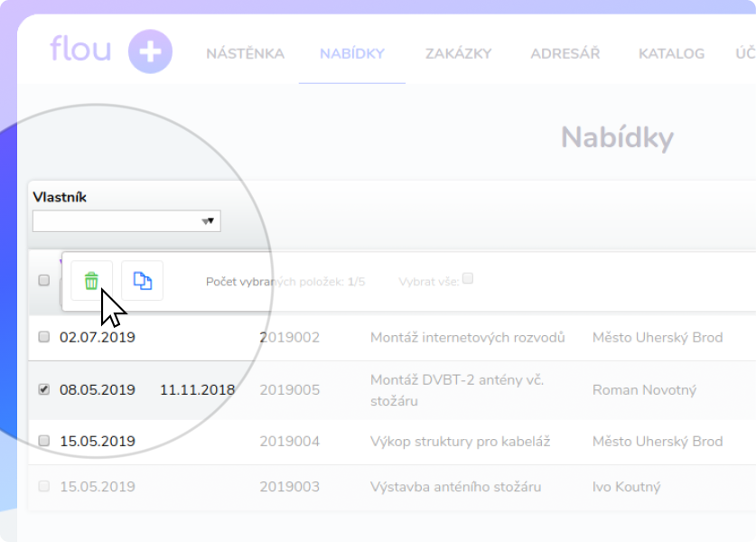Click date 15.05.2019 in the 2019004 row

[x=98, y=441]
